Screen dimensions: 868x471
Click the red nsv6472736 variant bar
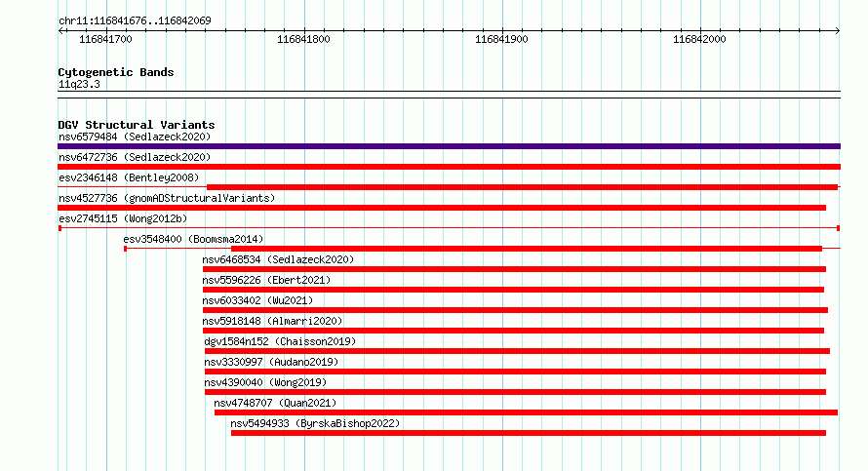pyautogui.click(x=449, y=167)
